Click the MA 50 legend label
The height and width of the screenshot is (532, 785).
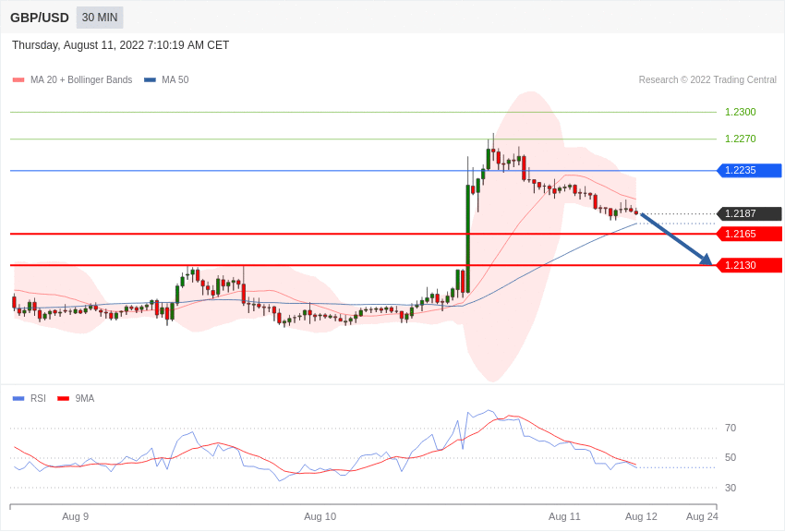click(175, 79)
